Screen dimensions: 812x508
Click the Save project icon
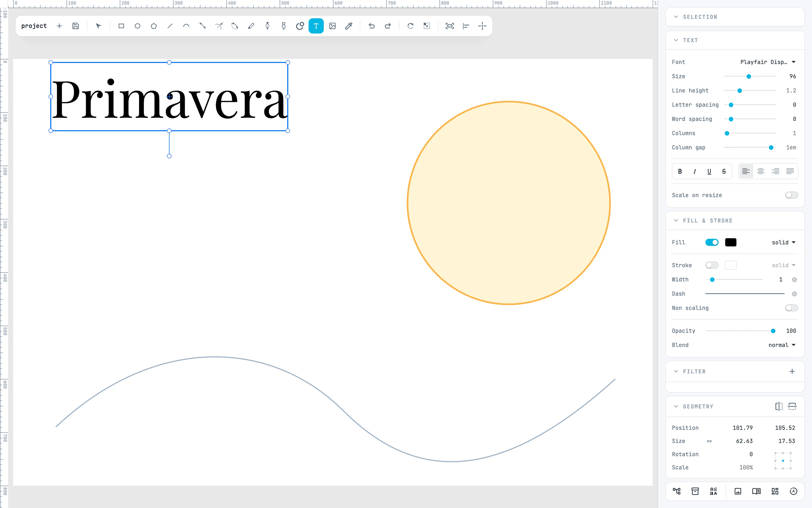[x=76, y=26]
